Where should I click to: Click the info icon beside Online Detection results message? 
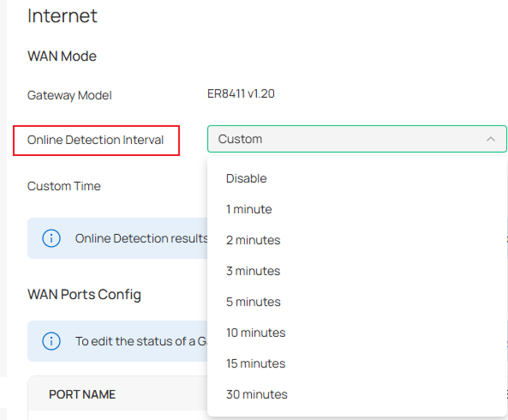pyautogui.click(x=51, y=239)
